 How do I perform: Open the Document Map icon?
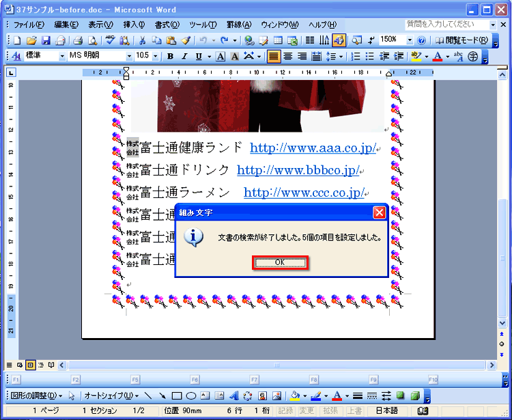click(356, 40)
